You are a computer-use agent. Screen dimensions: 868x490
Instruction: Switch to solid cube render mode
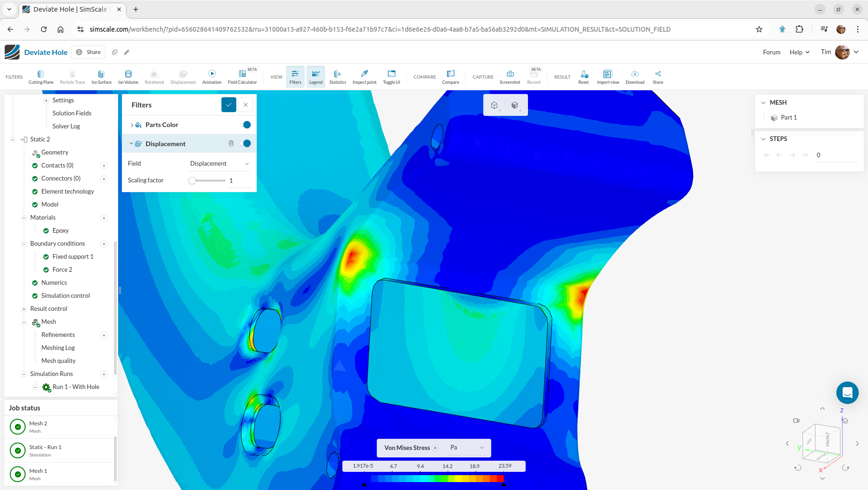click(515, 105)
